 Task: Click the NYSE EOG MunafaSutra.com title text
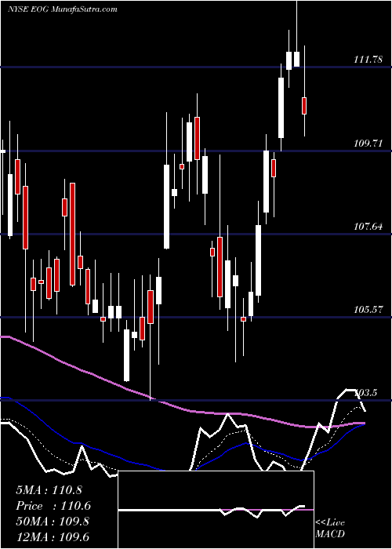pyautogui.click(x=62, y=9)
